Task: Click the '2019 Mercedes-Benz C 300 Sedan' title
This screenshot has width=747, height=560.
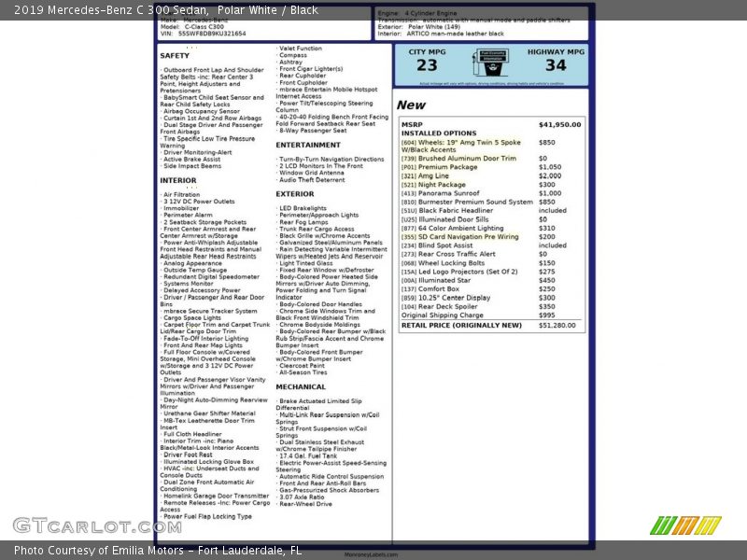Action: click(111, 10)
